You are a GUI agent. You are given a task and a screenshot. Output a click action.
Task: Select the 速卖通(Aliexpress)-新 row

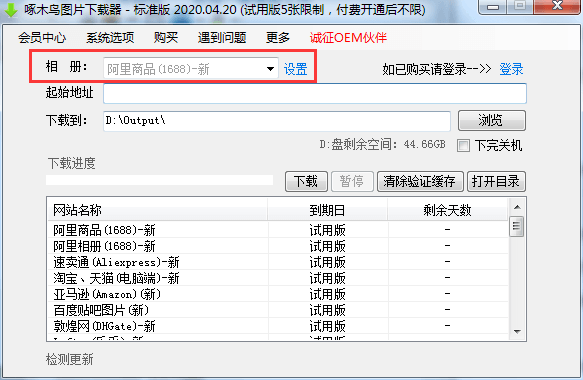click(x=278, y=262)
